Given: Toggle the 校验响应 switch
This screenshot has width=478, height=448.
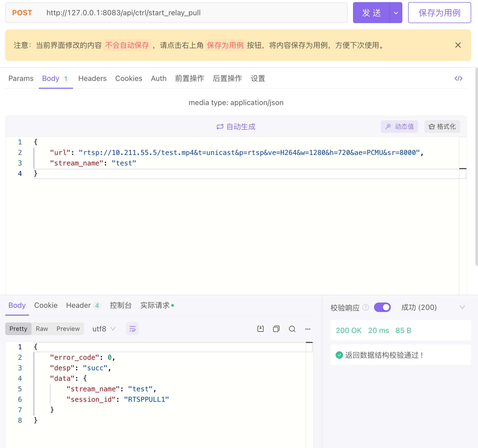Looking at the screenshot, I should pyautogui.click(x=382, y=307).
